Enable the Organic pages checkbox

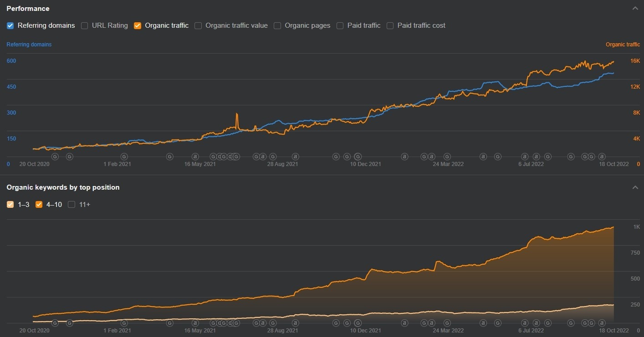tap(277, 25)
